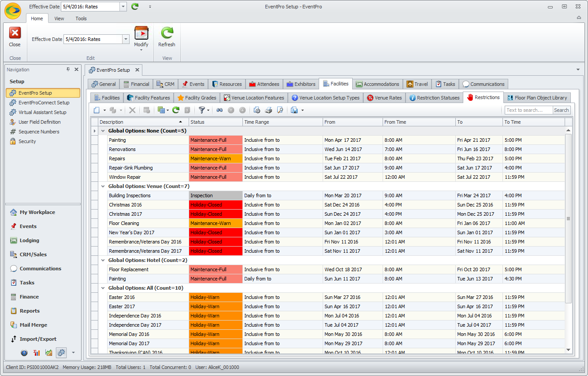Close the Navigation panel
This screenshot has width=588, height=376.
coord(76,70)
